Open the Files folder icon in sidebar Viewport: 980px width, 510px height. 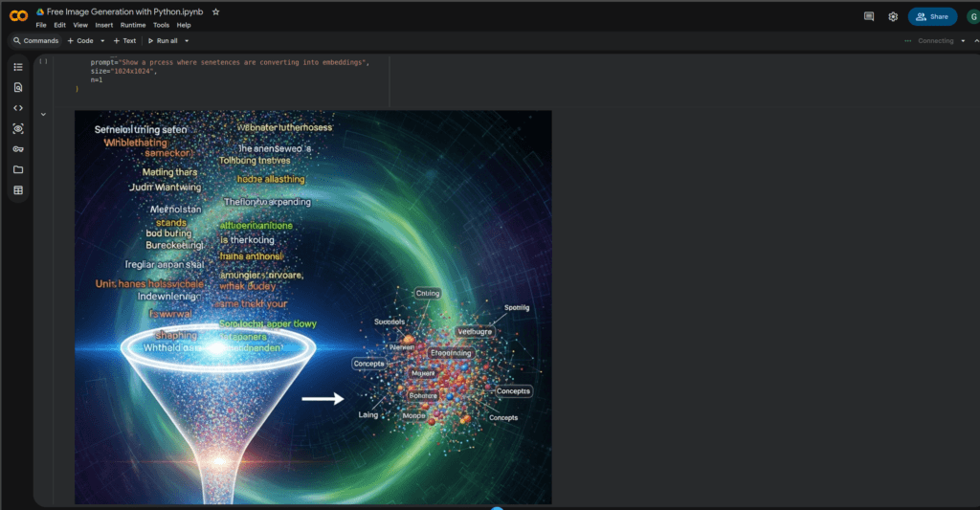[x=18, y=169]
